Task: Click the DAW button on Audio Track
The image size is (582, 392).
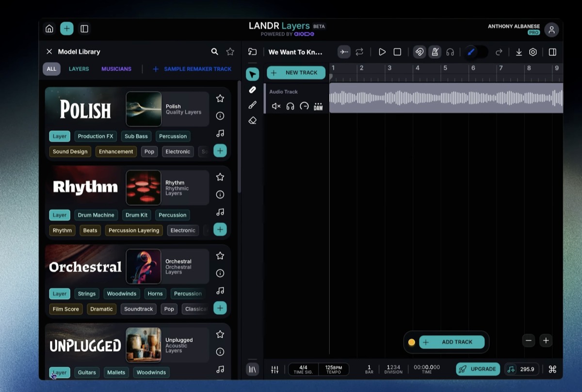Action: coord(318,106)
